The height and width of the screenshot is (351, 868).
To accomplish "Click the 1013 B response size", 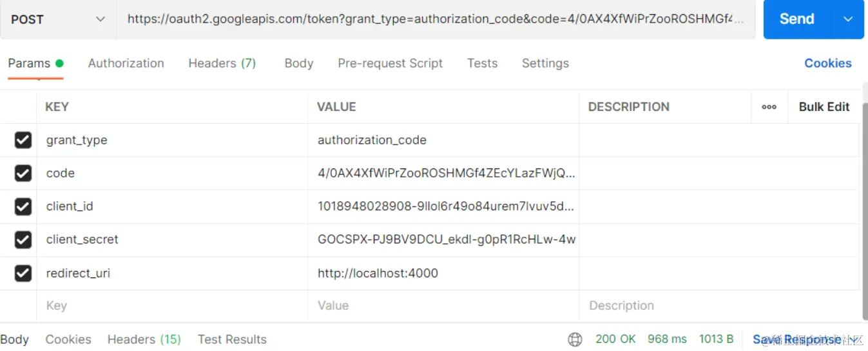I will point(716,339).
